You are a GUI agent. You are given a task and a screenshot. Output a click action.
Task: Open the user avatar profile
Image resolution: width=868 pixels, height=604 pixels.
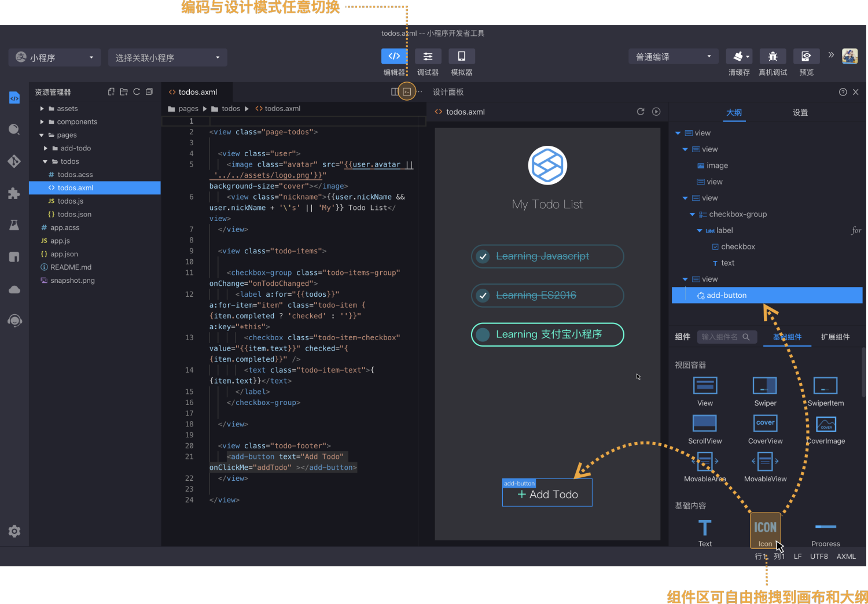click(x=849, y=56)
